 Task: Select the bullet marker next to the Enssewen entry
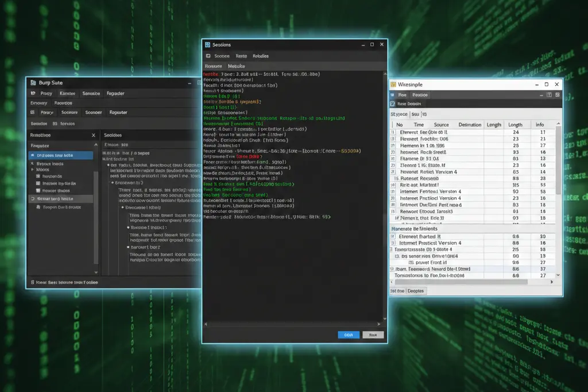point(113,183)
